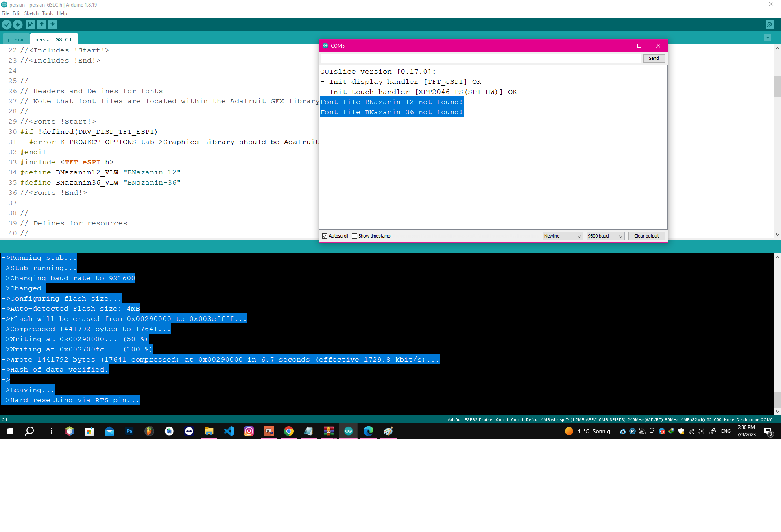Launch Arduino IDE from the taskbar

point(349,431)
